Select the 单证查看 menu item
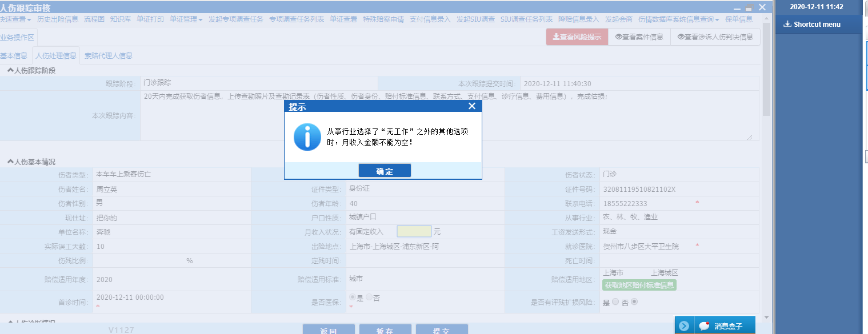 coord(343,19)
